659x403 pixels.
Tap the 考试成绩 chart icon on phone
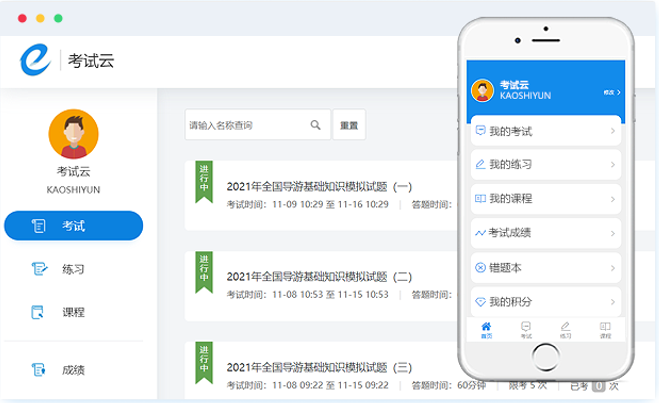tap(480, 233)
